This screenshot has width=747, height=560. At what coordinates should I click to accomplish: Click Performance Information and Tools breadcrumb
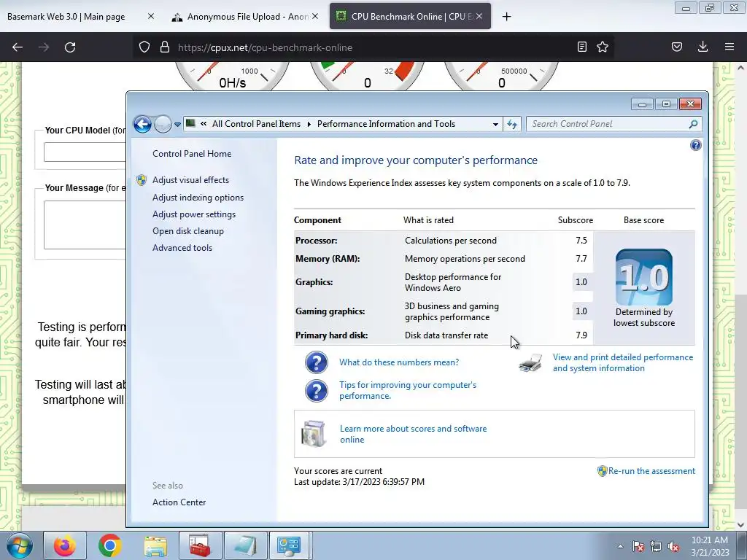coord(387,124)
